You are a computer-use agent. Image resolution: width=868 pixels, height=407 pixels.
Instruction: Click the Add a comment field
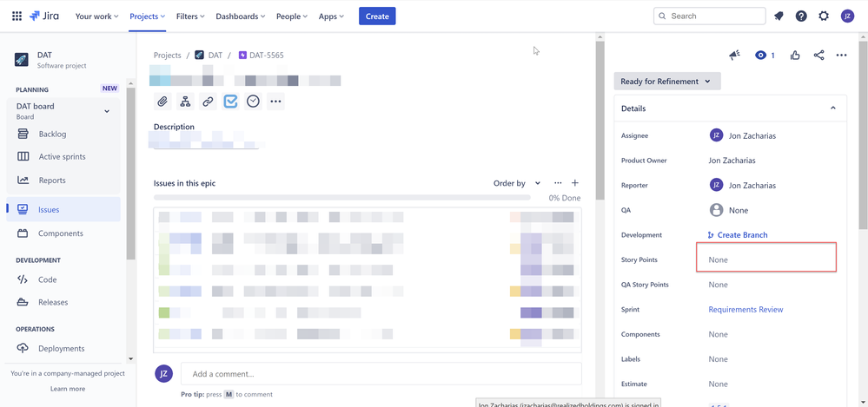[x=381, y=374]
